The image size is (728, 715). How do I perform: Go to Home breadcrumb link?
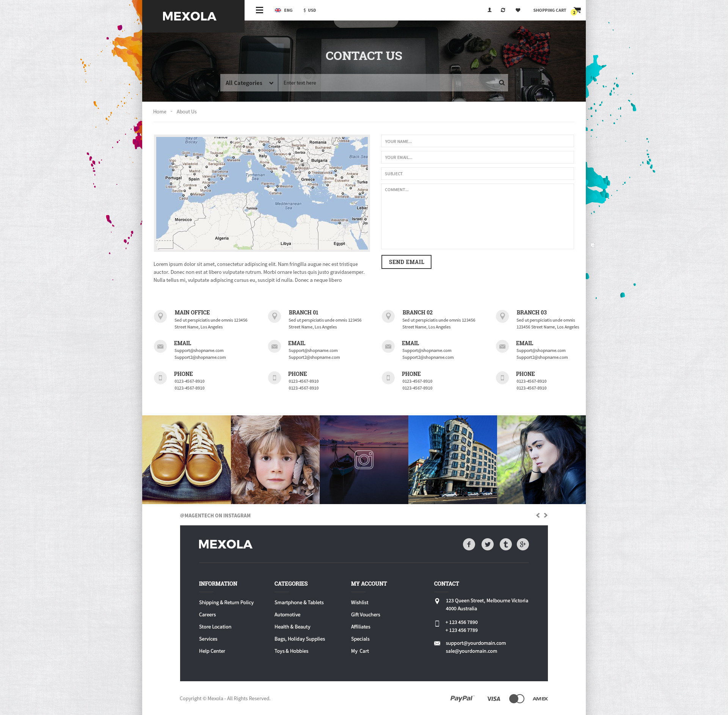point(160,112)
